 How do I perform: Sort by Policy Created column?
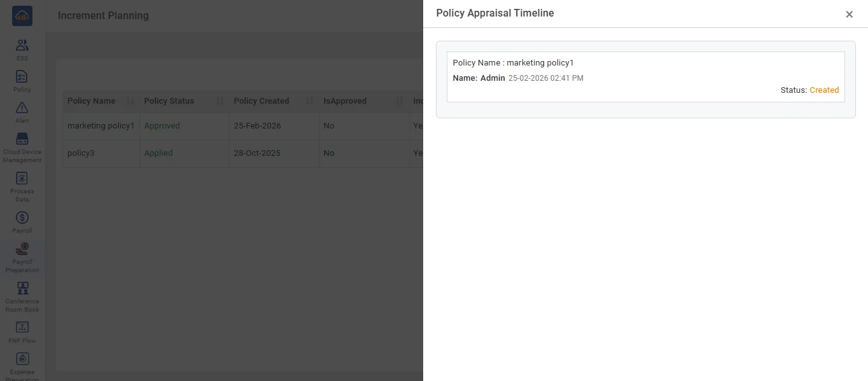pos(261,101)
